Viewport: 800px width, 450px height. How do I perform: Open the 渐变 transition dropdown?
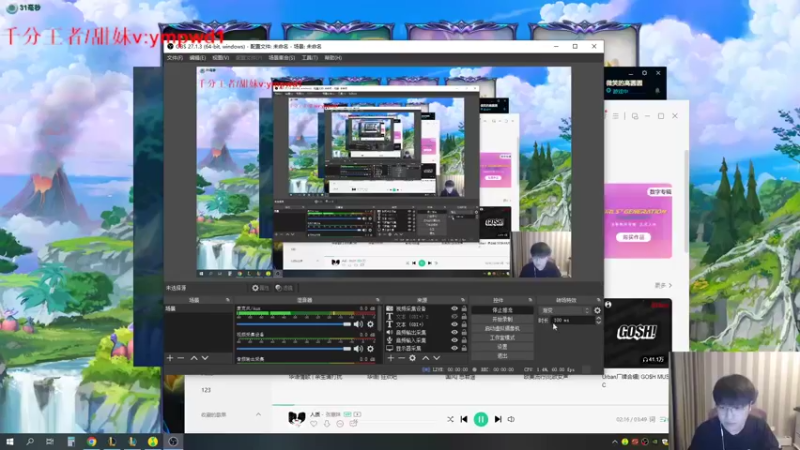click(565, 310)
